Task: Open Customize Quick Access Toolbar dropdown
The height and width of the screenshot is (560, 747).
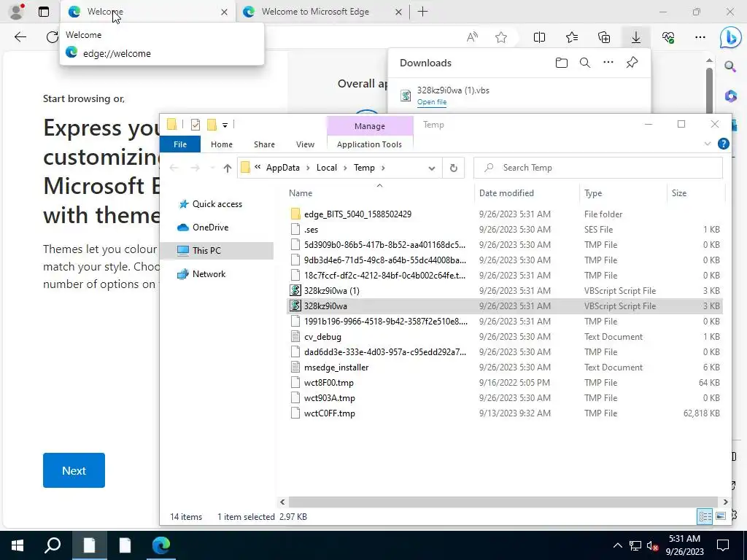Action: click(225, 125)
